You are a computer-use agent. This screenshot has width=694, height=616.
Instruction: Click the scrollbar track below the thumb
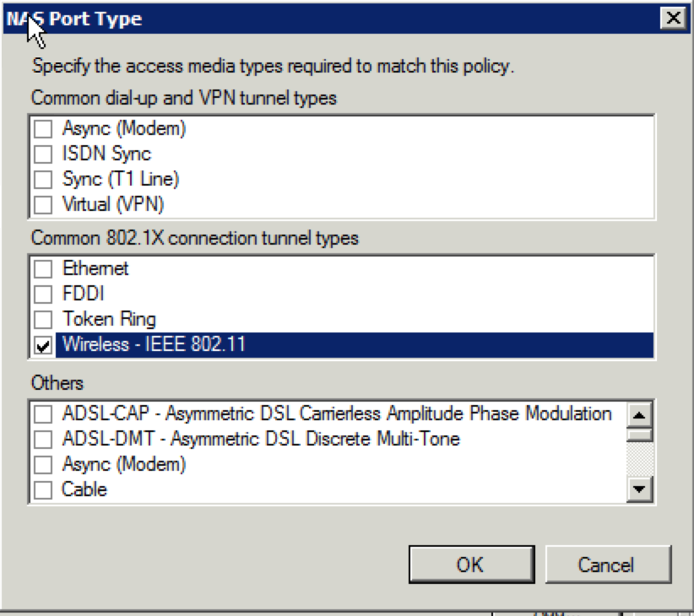(x=639, y=459)
